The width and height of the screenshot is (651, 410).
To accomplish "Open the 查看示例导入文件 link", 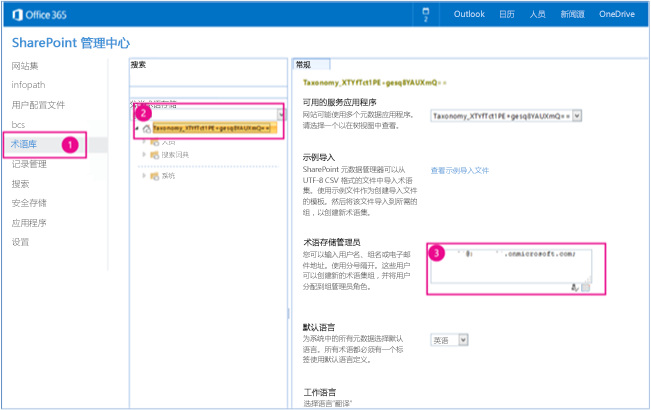I will 460,170.
